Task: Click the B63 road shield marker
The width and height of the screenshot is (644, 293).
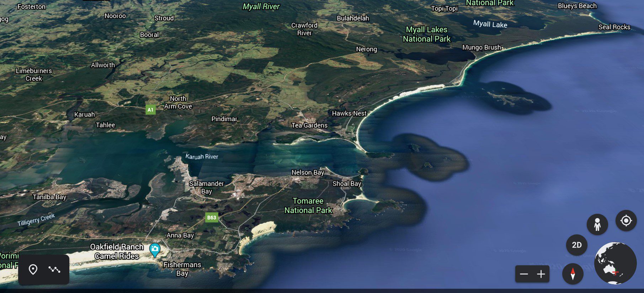Action: (212, 217)
